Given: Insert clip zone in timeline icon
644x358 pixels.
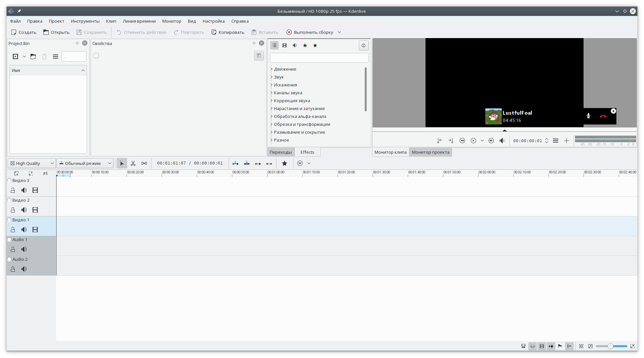Looking at the screenshot, I should click(236, 163).
